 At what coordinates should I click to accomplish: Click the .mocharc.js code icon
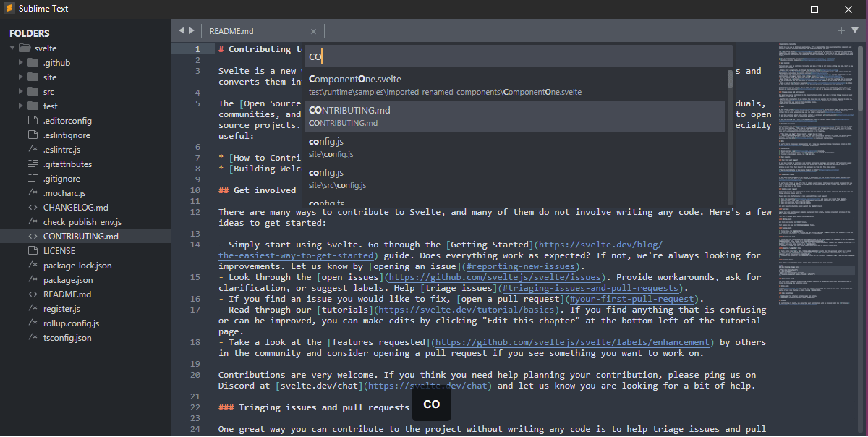(33, 193)
